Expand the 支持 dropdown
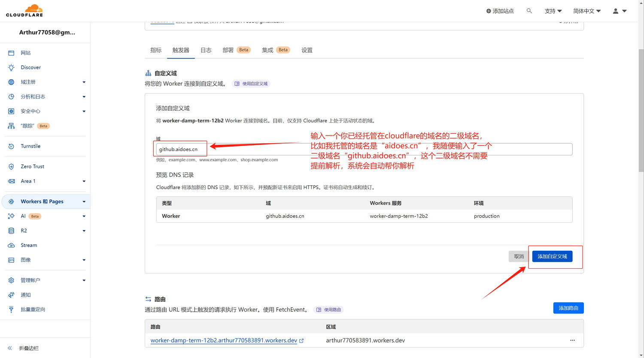The width and height of the screenshot is (644, 358). (x=553, y=11)
